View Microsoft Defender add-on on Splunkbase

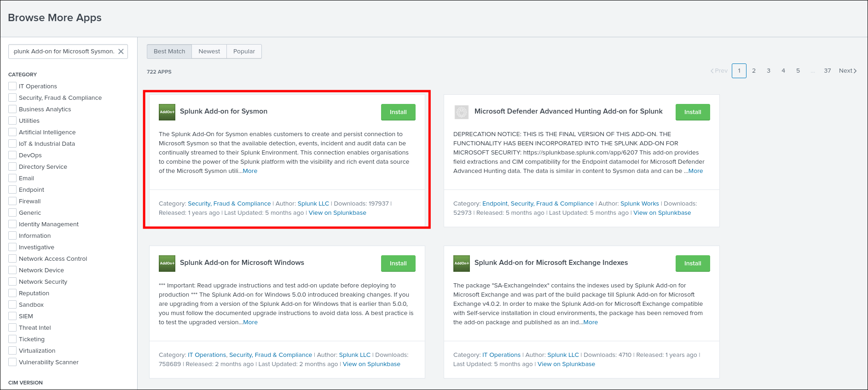662,213
